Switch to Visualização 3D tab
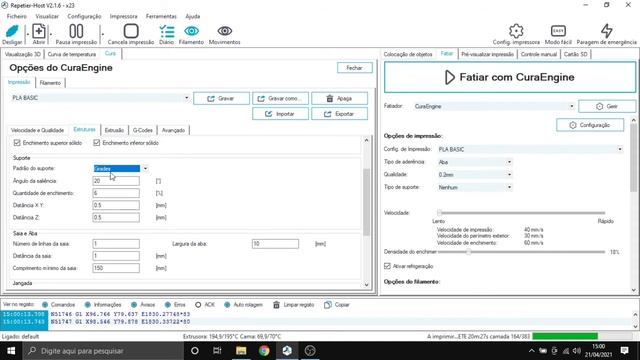The height and width of the screenshot is (360, 640). point(23,54)
